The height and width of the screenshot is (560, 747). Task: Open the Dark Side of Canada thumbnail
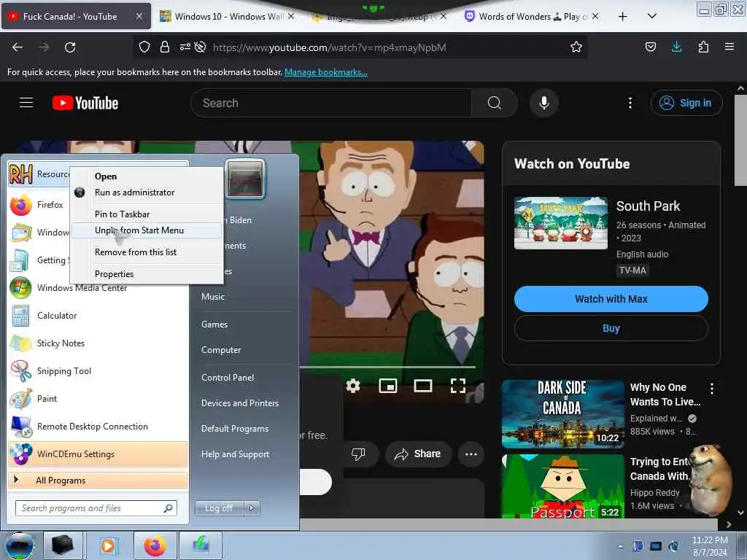point(562,414)
